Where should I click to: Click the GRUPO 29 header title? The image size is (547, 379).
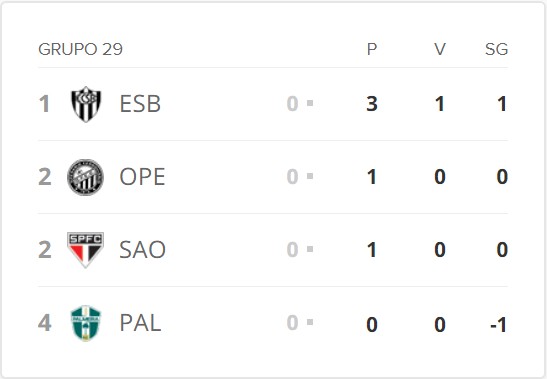tap(81, 49)
